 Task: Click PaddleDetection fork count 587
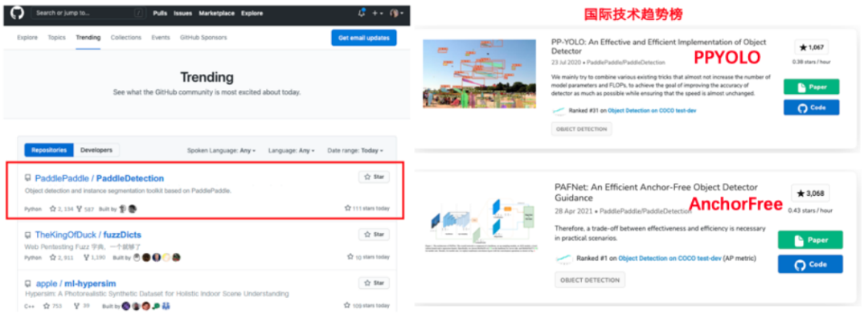(84, 209)
